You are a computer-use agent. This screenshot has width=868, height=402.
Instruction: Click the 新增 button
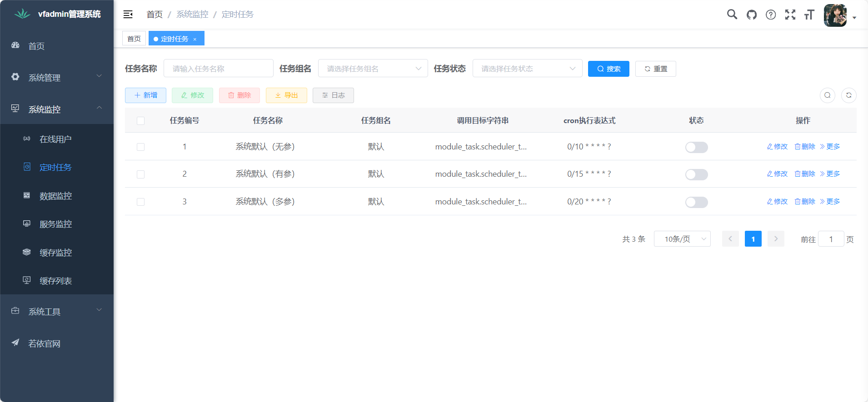[145, 95]
